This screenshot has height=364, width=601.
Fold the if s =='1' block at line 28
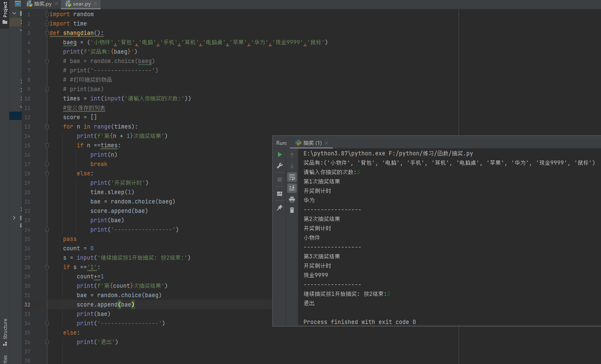[47, 267]
